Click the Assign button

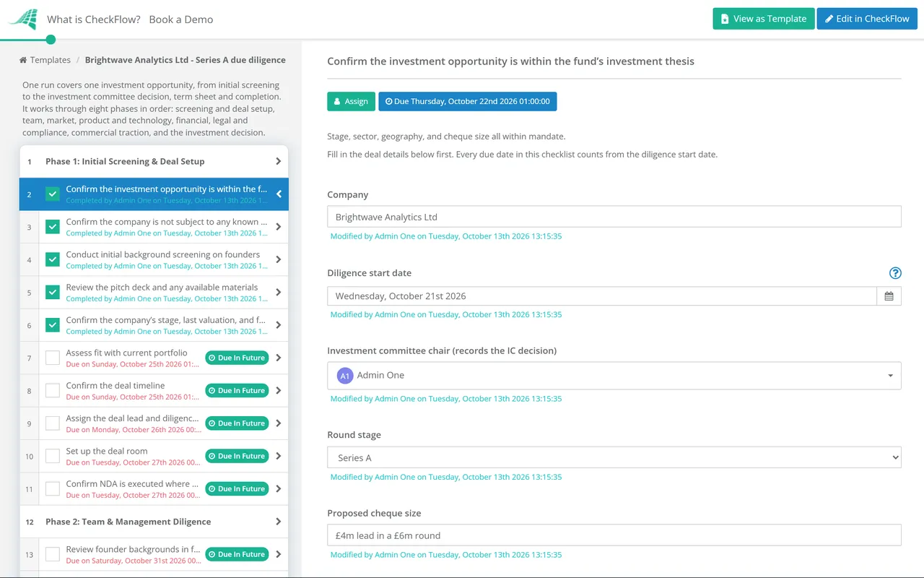(x=351, y=101)
